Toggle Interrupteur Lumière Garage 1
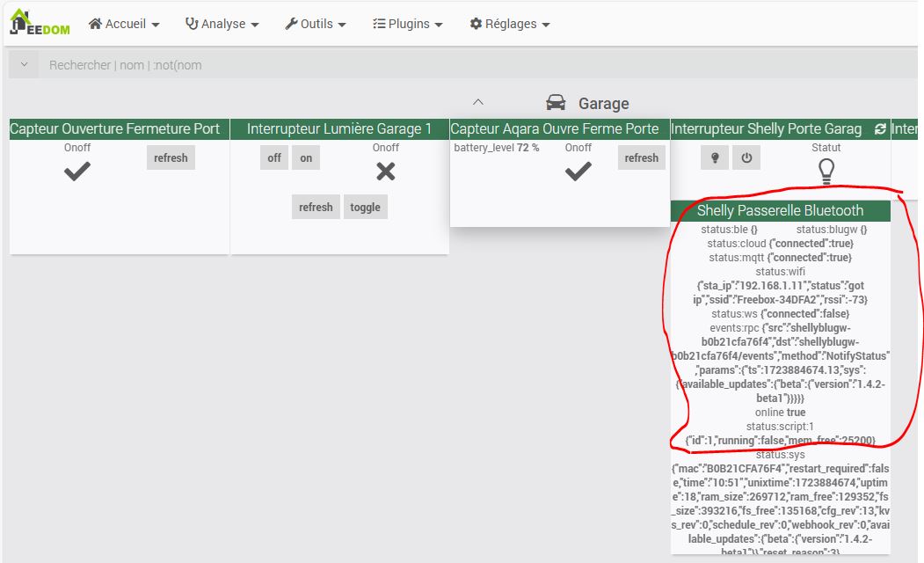924x563 pixels. (x=366, y=207)
